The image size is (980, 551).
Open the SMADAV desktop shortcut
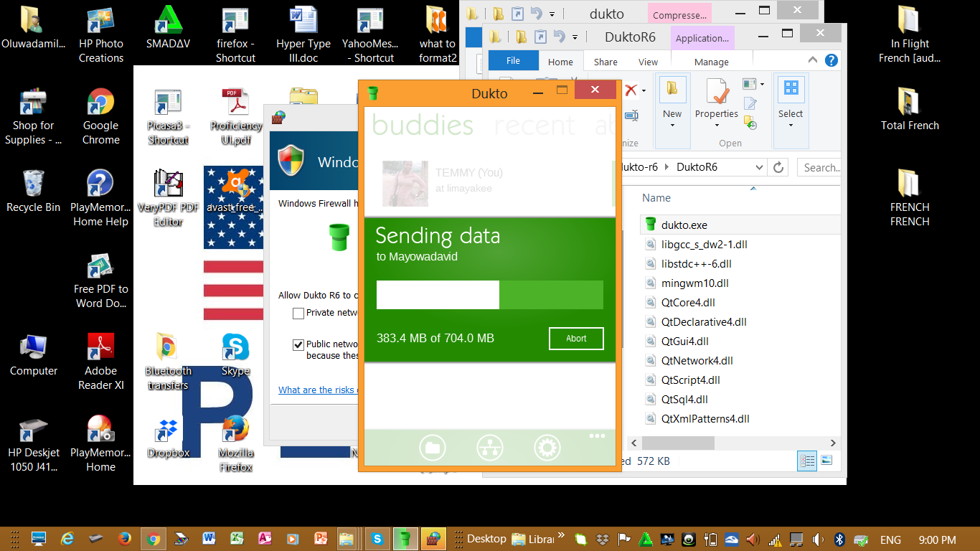coord(169,27)
